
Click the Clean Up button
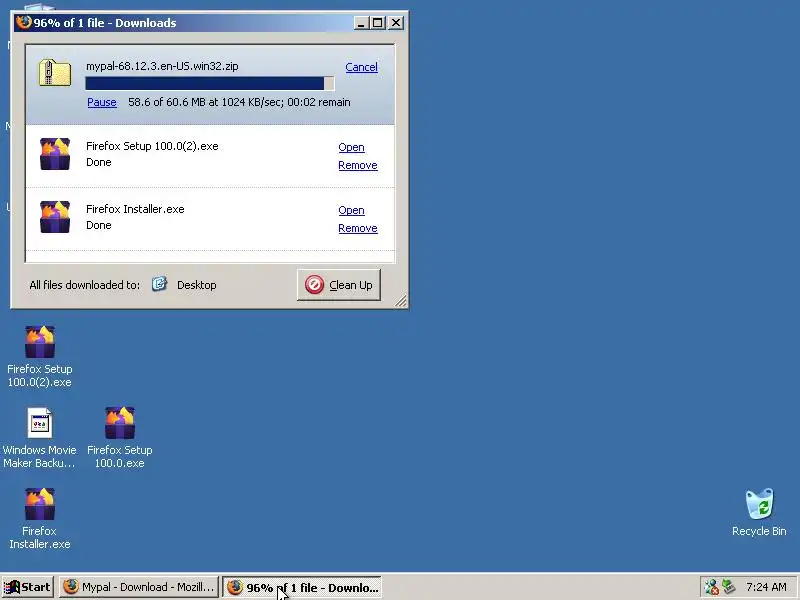(x=339, y=285)
